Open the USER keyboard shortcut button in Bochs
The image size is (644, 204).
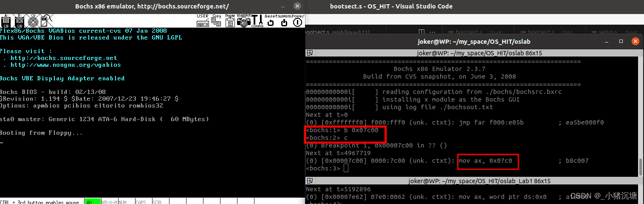point(203,21)
